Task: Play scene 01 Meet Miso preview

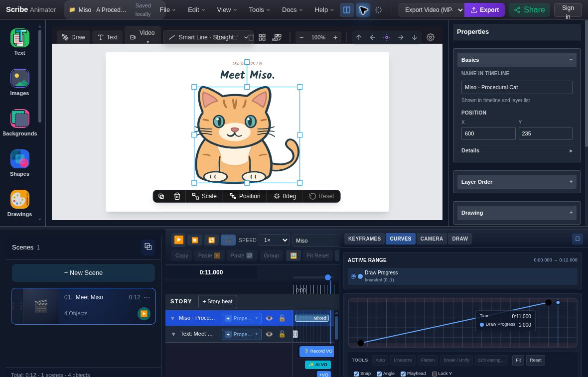Action: [144, 313]
